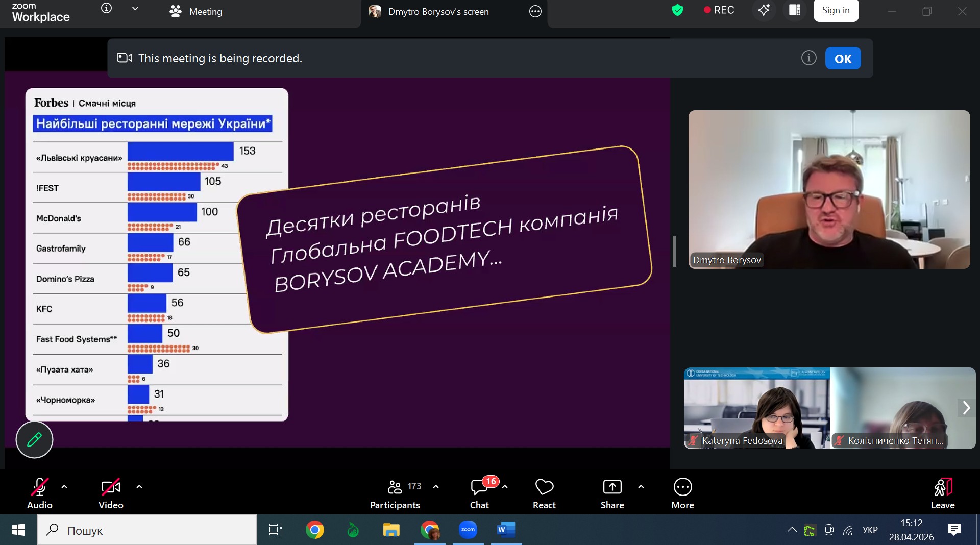The image size is (980, 545).
Task: Open recording notice info icon
Action: (x=809, y=58)
